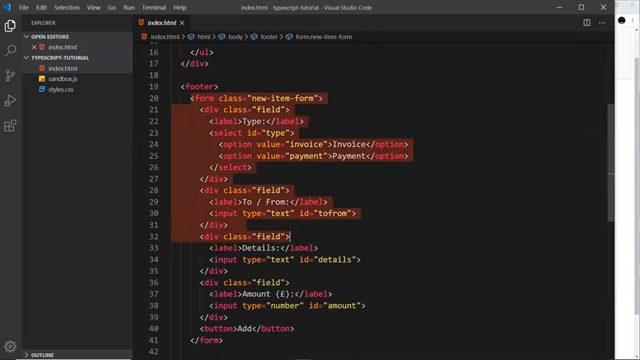Screen dimensions: 640x360
Task: Click line number 32 in the gutter
Action: [x=153, y=237]
